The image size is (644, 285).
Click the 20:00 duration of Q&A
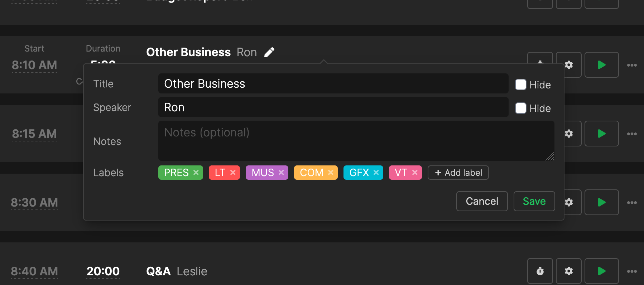(x=103, y=271)
